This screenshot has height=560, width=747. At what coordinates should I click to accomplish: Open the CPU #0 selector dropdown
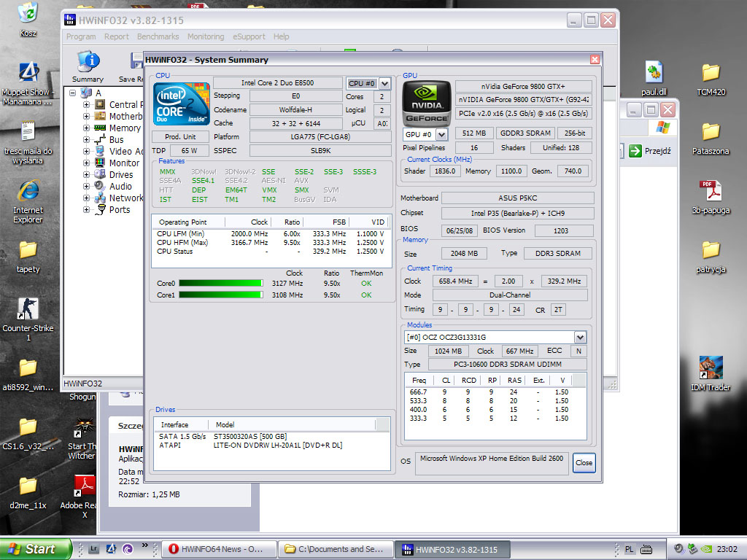(385, 83)
